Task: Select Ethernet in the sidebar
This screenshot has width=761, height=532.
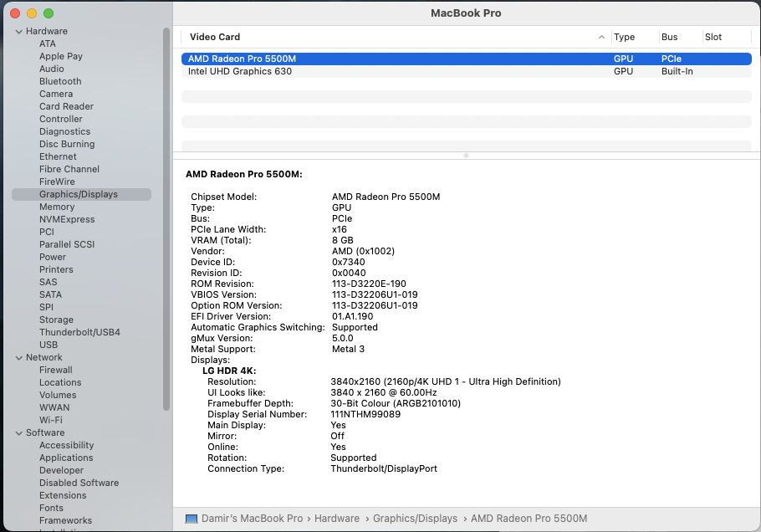Action: [58, 156]
